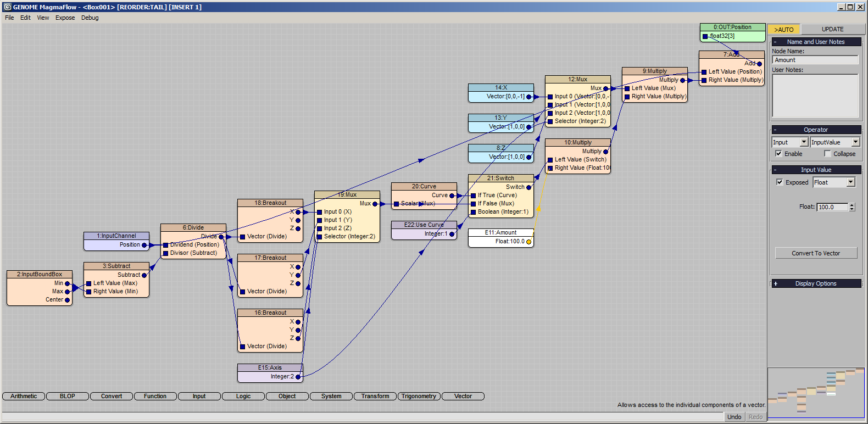Open the Logic node category
Viewport: 868px width, 424px height.
[x=243, y=396]
